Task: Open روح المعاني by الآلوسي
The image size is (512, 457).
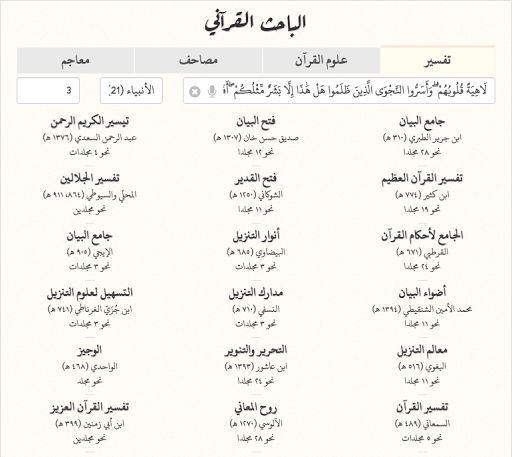Action: click(x=256, y=408)
